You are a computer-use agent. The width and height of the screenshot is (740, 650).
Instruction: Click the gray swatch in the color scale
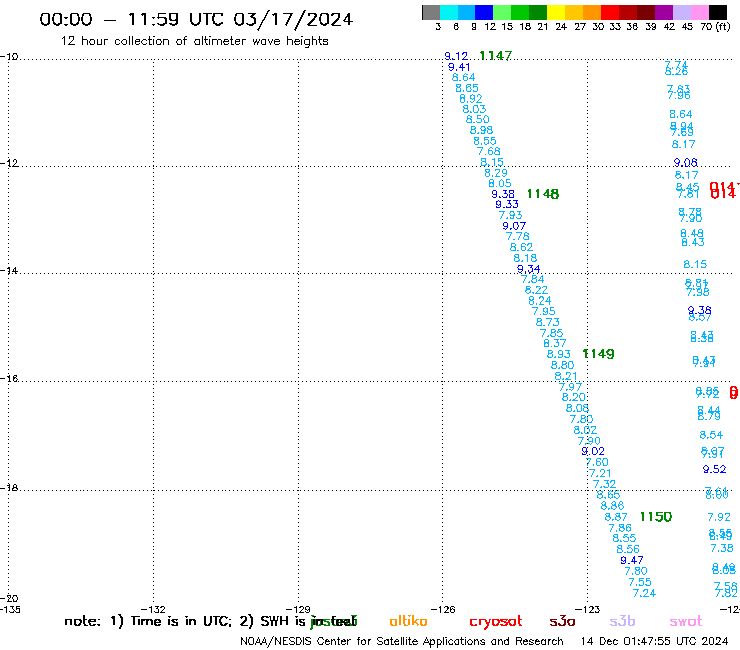tap(431, 12)
